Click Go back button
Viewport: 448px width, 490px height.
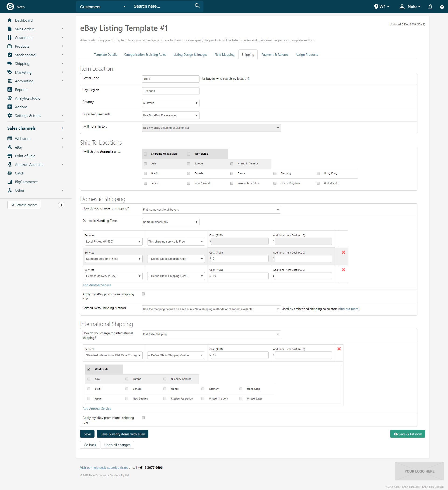click(90, 445)
